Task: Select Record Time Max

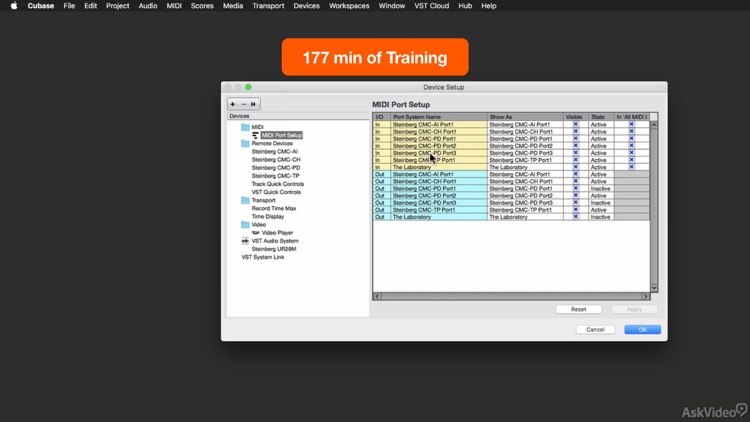Action: tap(274, 209)
